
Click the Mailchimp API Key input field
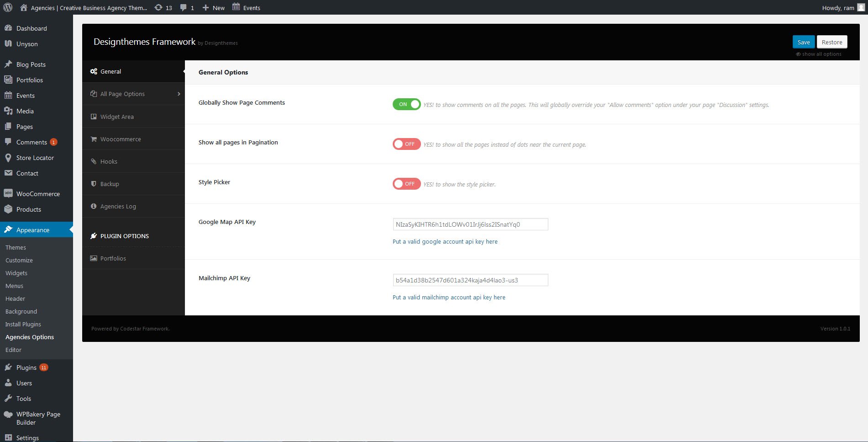click(x=470, y=280)
